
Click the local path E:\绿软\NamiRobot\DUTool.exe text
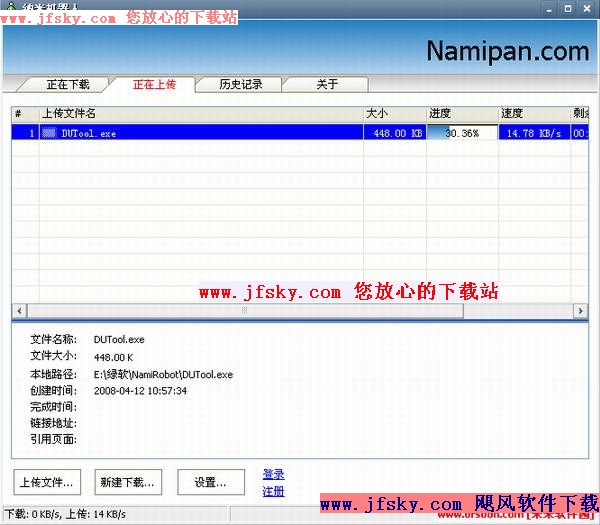click(x=163, y=374)
